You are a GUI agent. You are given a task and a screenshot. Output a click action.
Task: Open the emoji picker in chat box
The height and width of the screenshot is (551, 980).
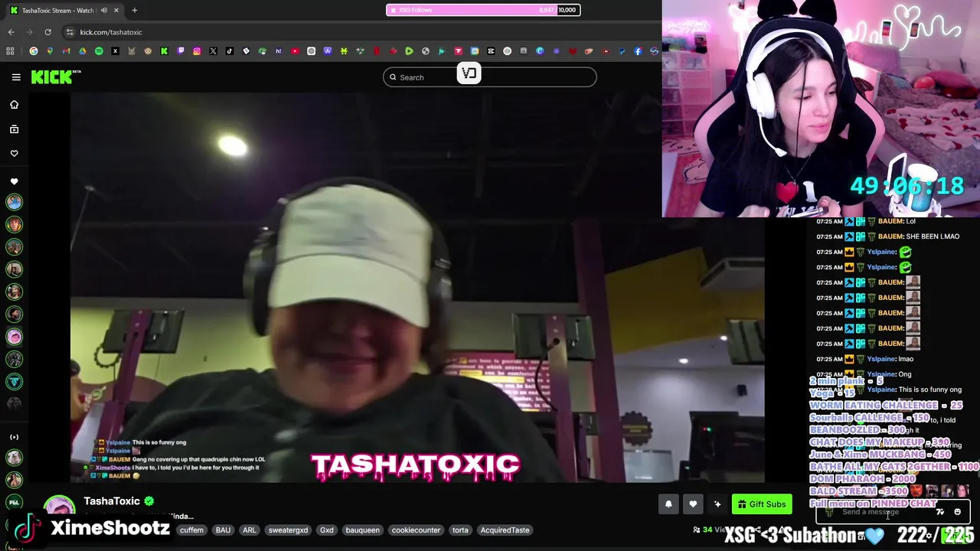pyautogui.click(x=957, y=512)
